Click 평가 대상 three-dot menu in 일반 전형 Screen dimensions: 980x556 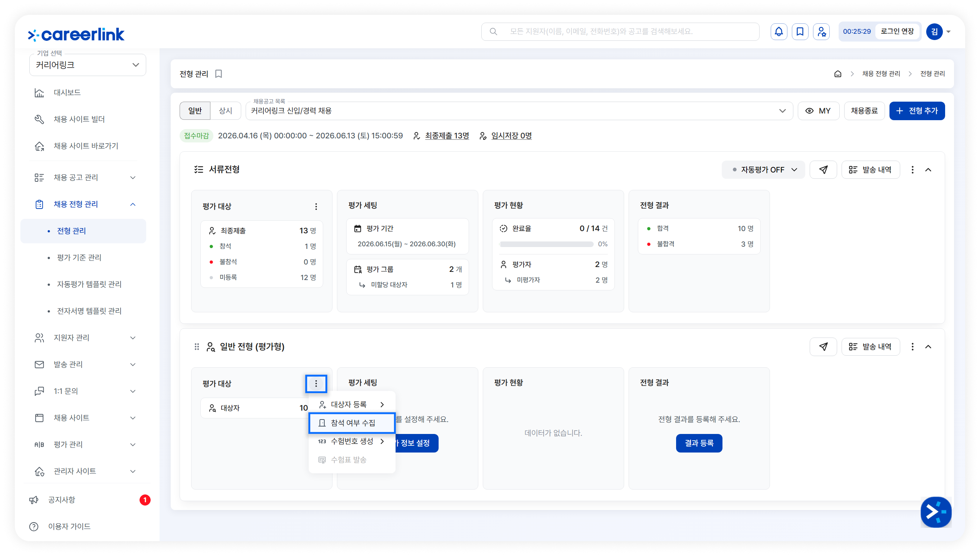[316, 384]
